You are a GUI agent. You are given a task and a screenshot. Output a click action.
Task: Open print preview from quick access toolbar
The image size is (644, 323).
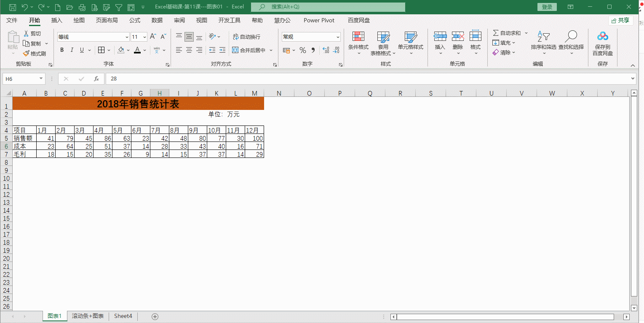tap(95, 7)
